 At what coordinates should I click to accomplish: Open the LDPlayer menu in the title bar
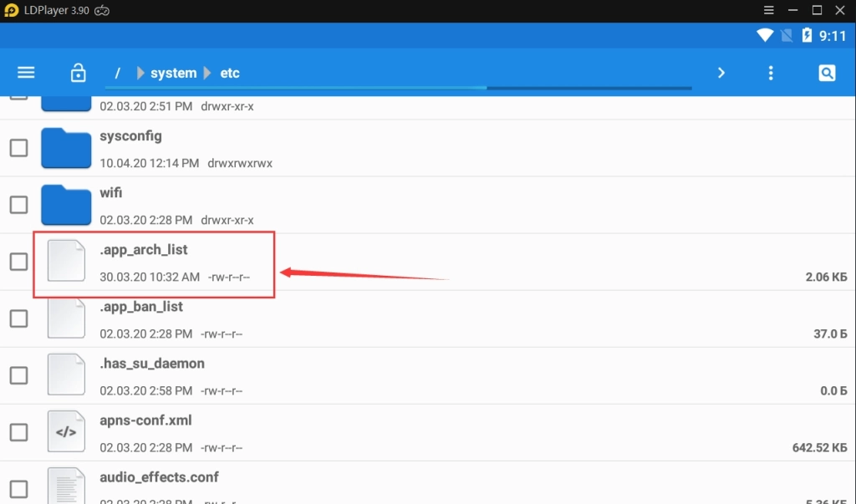click(x=768, y=10)
